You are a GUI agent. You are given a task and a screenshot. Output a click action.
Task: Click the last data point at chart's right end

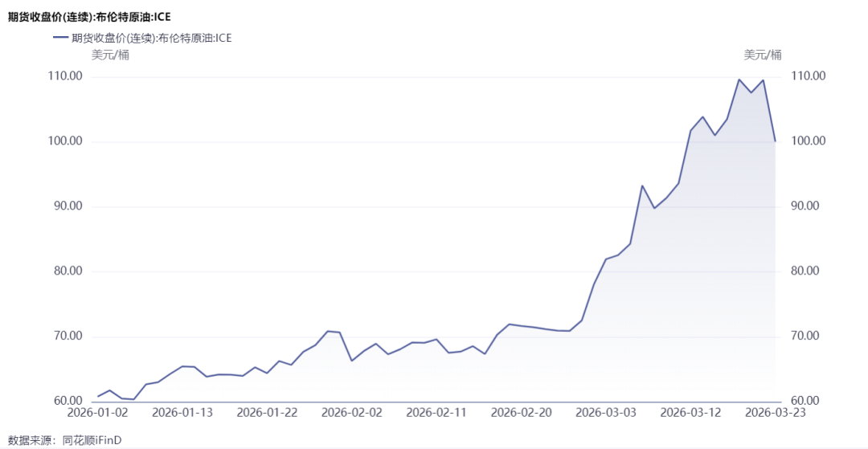[775, 141]
